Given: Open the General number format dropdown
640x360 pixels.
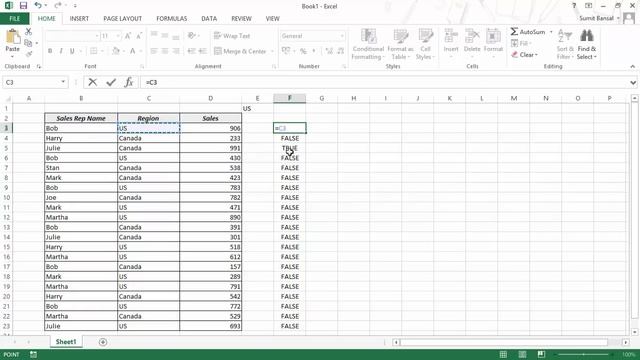Looking at the screenshot, I should [342, 36].
